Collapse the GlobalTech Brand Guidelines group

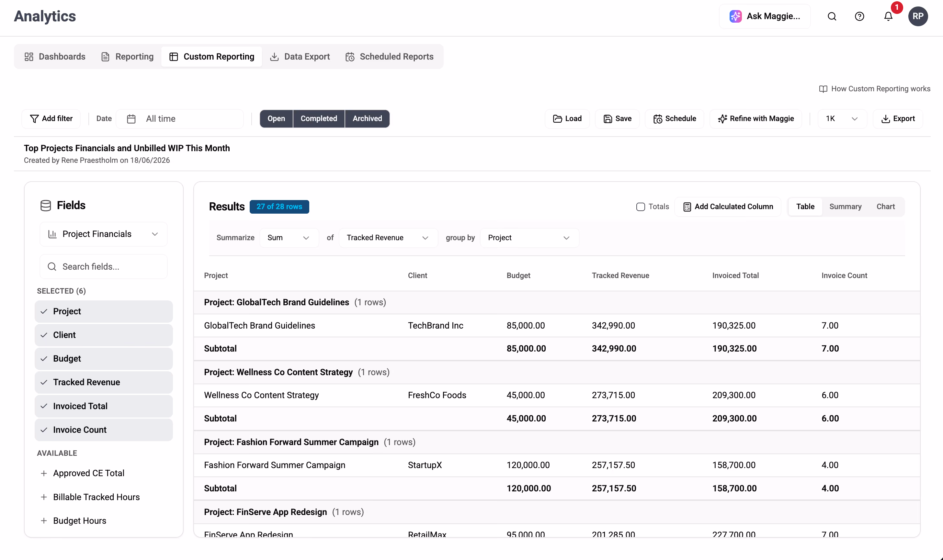click(557, 303)
